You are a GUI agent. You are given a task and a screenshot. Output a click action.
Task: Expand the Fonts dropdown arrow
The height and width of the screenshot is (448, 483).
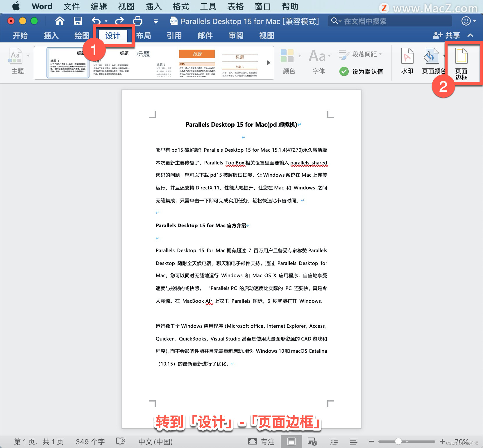coord(329,55)
